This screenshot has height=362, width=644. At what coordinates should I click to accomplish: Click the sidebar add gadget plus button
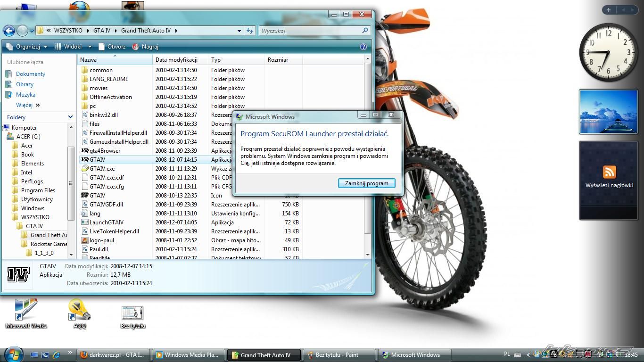tap(609, 9)
